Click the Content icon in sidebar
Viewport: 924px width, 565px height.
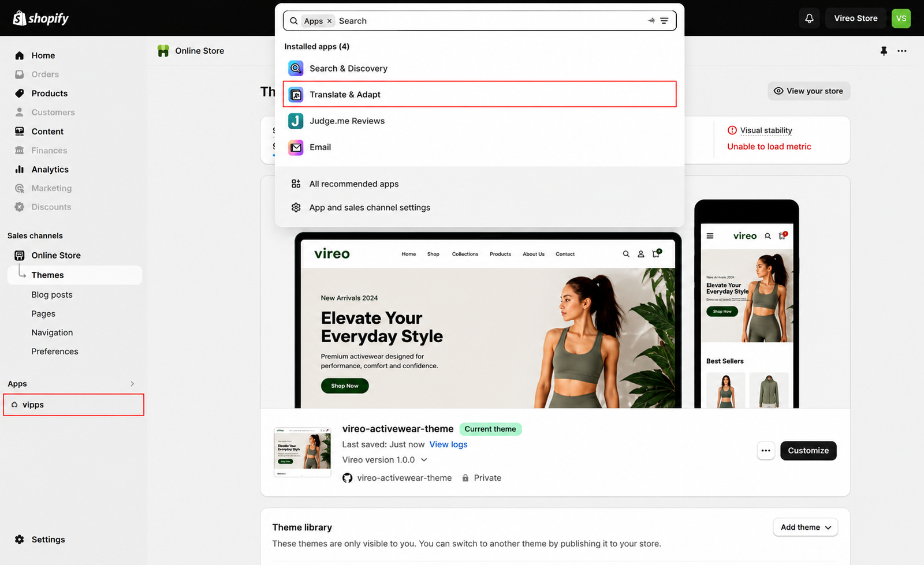coord(20,131)
